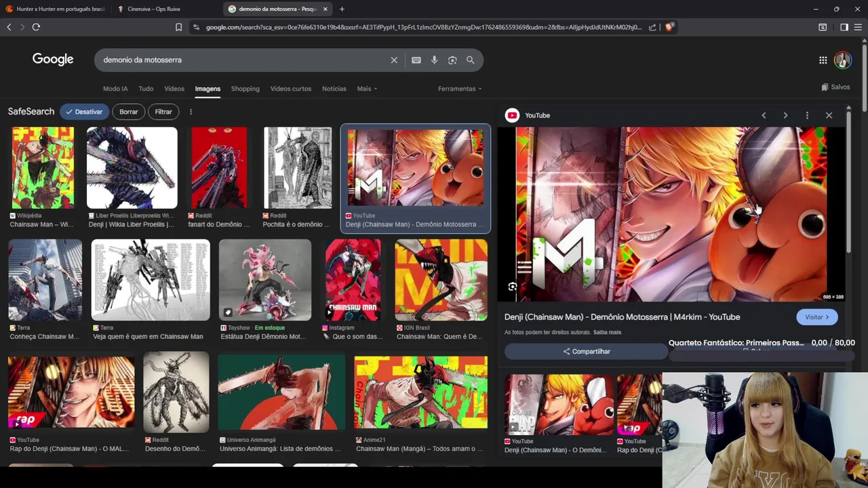
Task: Open the YouTube Rap do Denji thumbnail
Action: (71, 392)
